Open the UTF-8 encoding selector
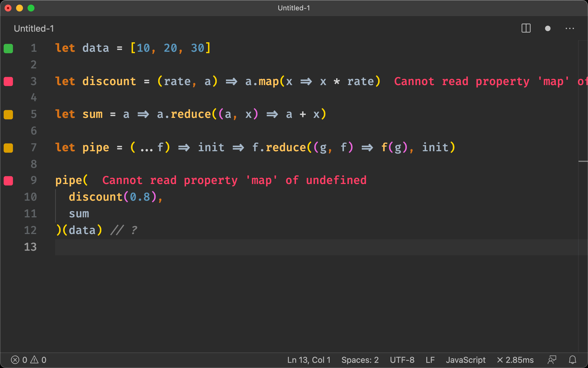588x368 pixels. point(402,359)
